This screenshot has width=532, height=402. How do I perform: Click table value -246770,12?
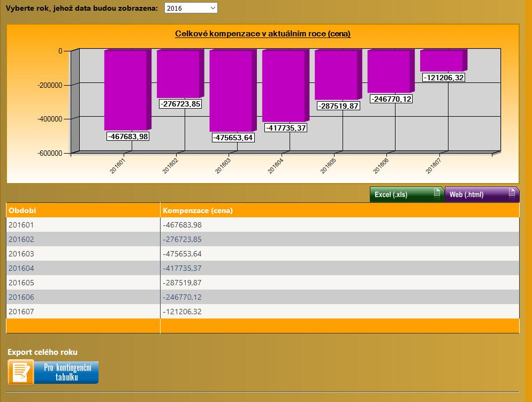point(182,297)
